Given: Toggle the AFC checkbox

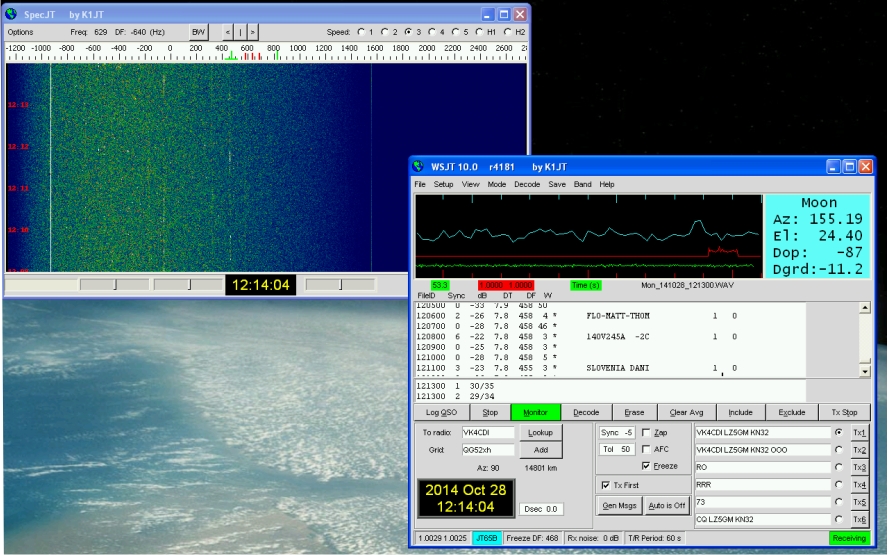Looking at the screenshot, I should 646,449.
